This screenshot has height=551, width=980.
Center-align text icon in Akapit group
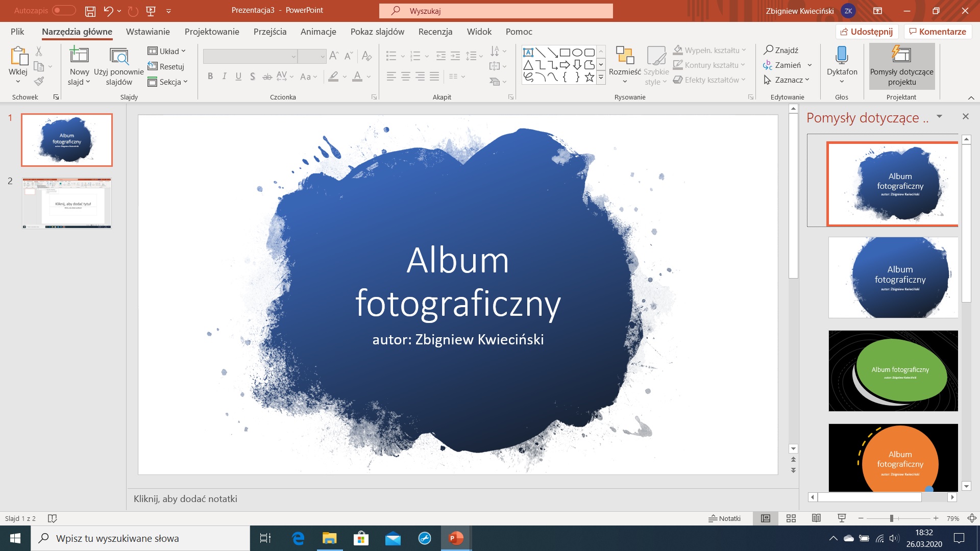[406, 77]
